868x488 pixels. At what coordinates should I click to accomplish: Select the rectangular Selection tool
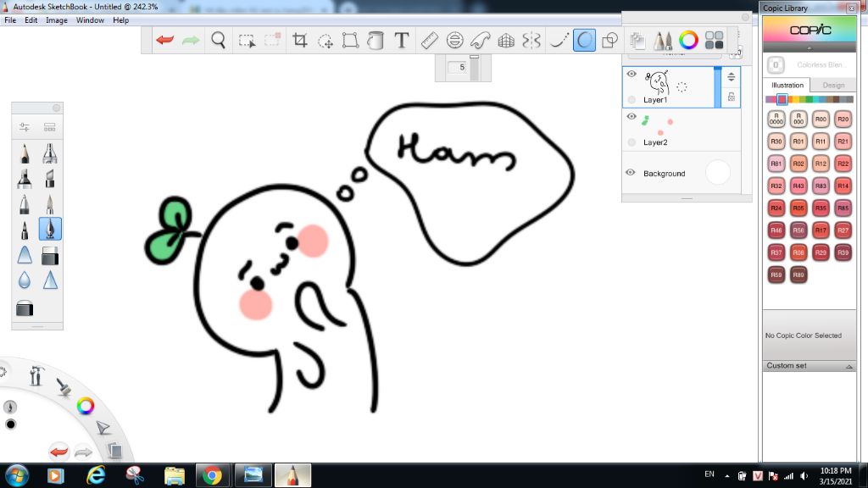pos(247,41)
